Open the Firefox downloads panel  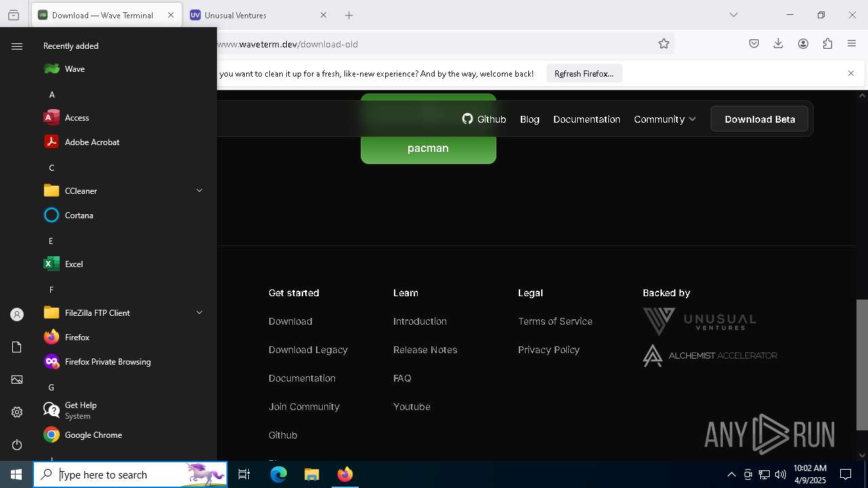[778, 44]
